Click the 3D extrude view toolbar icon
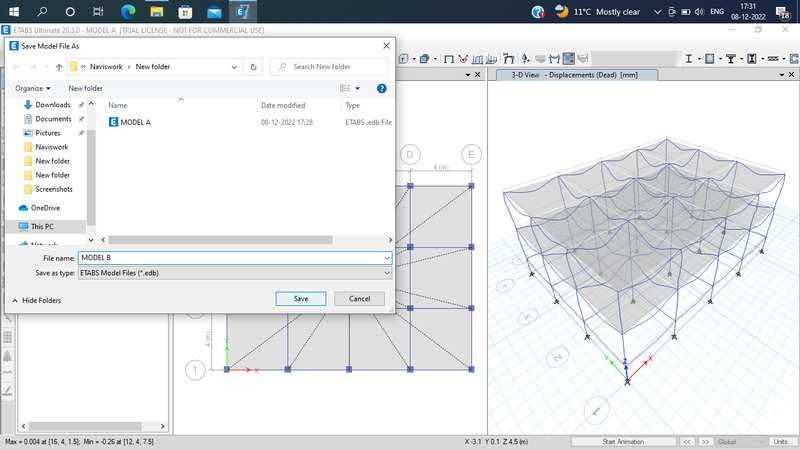The height and width of the screenshot is (450, 800). point(424,59)
